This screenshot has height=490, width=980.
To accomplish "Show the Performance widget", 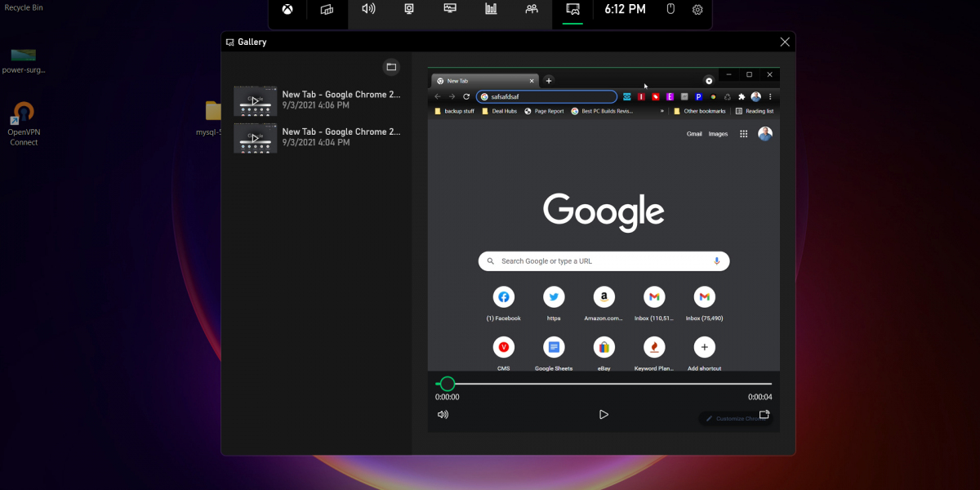I will click(450, 10).
